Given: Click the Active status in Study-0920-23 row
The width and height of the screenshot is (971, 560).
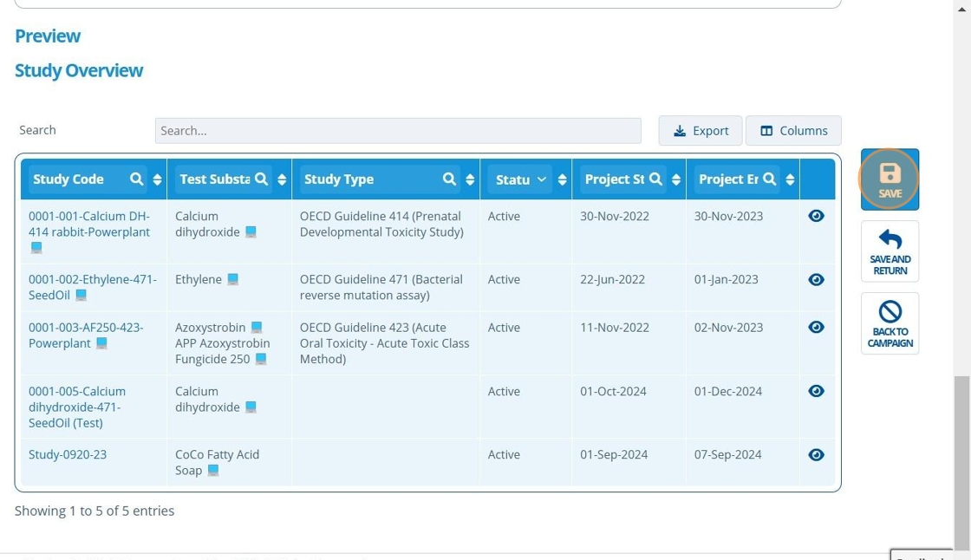Looking at the screenshot, I should tap(504, 455).
